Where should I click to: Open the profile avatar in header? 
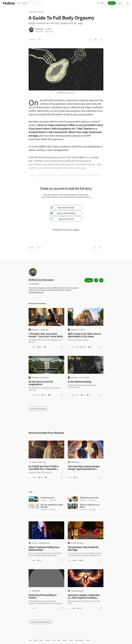(x=127, y=3)
